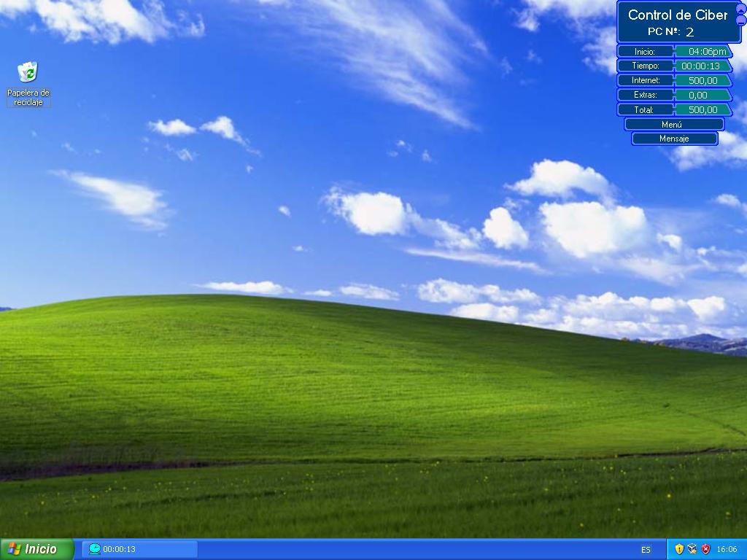Click the red shield alert tray icon
The width and height of the screenshot is (747, 560).
tap(705, 549)
